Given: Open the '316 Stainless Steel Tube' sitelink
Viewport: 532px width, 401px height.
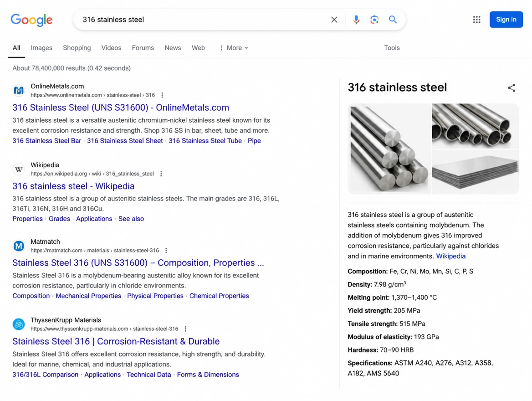Looking at the screenshot, I should point(205,140).
